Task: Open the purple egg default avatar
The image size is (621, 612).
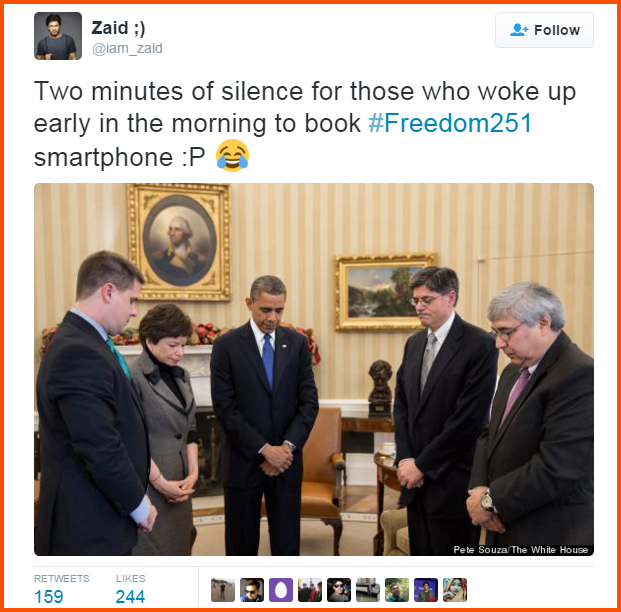Action: click(x=281, y=590)
